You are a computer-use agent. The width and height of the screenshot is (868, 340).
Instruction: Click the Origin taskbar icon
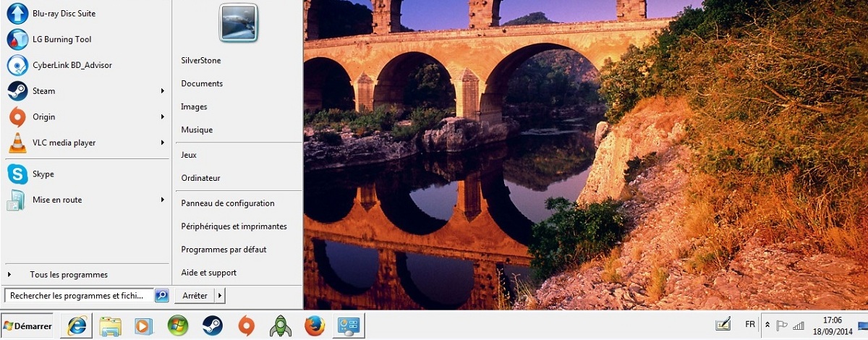[246, 326]
